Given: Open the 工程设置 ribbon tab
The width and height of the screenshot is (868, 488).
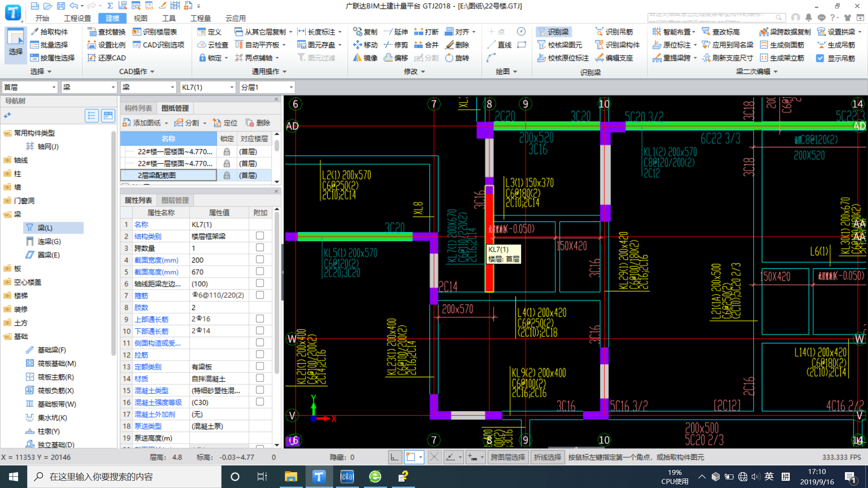Looking at the screenshot, I should (x=77, y=18).
